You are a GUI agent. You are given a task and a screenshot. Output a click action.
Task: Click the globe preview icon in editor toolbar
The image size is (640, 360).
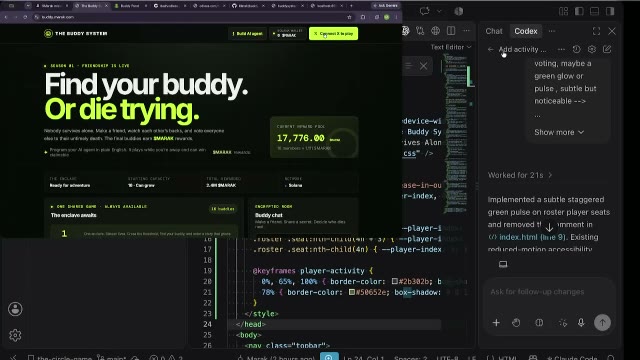click(436, 31)
